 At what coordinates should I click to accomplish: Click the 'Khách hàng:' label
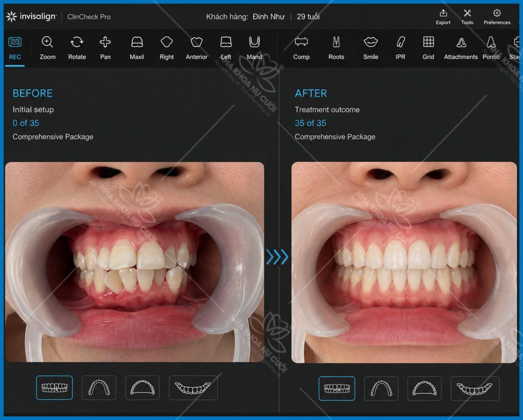[227, 17]
